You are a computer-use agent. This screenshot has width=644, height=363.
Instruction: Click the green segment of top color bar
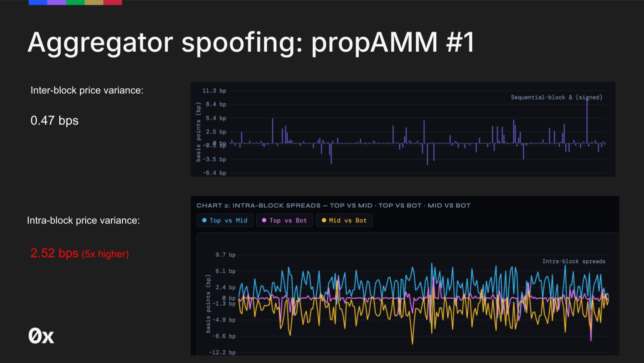[75, 2]
